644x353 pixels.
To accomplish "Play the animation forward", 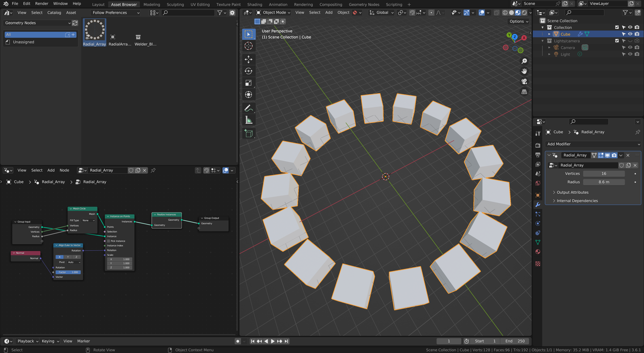I will point(273,341).
